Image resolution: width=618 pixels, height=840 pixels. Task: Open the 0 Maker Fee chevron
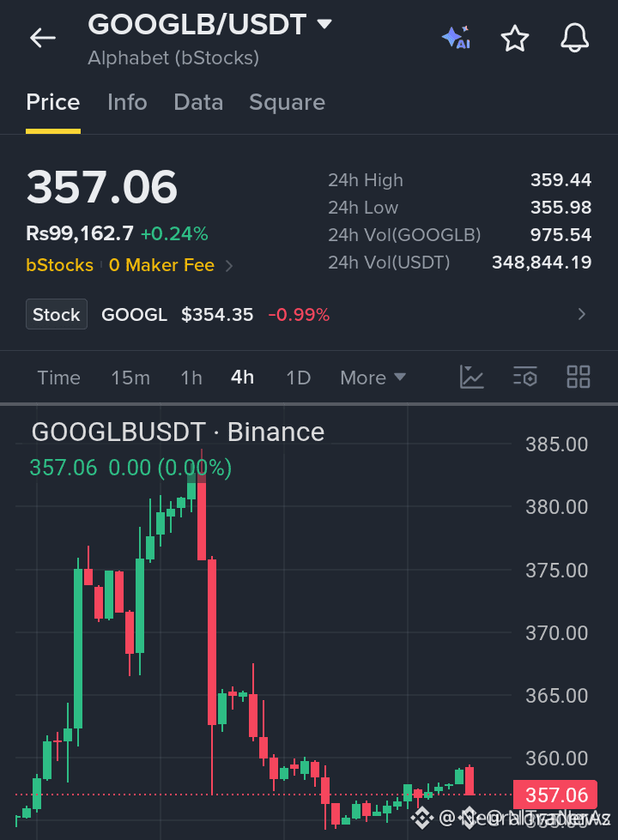coord(229,266)
